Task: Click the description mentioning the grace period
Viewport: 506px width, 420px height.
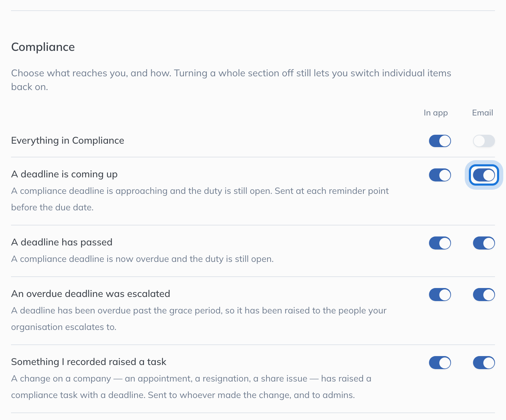Action: coord(199,319)
